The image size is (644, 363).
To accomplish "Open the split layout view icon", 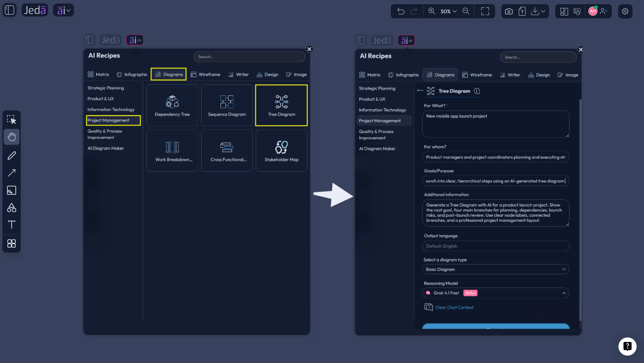I will click(x=564, y=11).
